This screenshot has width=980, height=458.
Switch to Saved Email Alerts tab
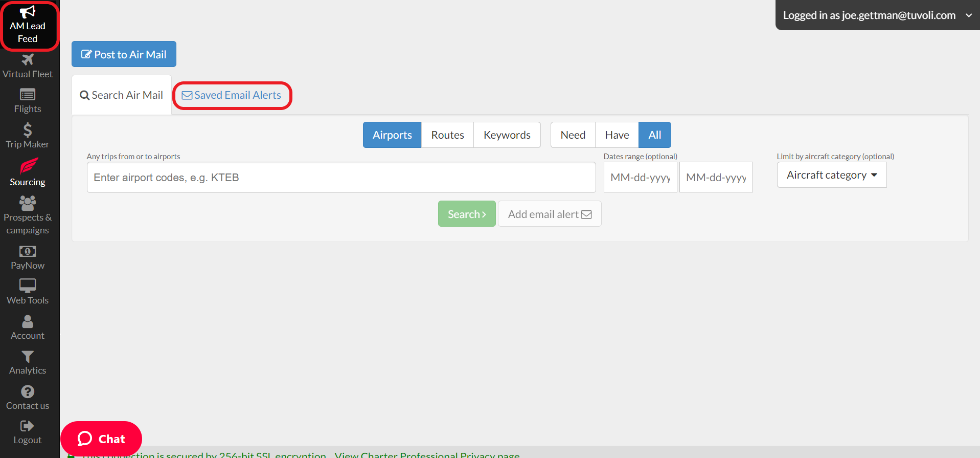232,95
